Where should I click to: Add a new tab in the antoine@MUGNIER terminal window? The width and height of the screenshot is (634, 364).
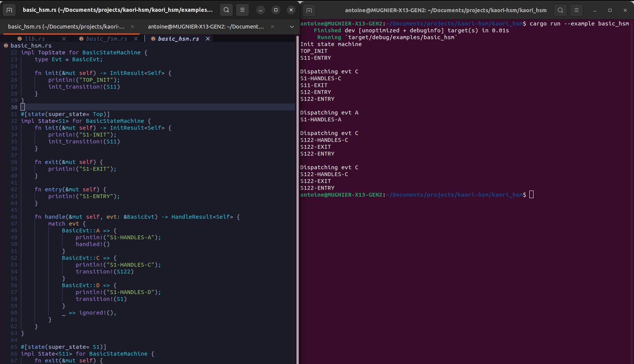click(309, 10)
